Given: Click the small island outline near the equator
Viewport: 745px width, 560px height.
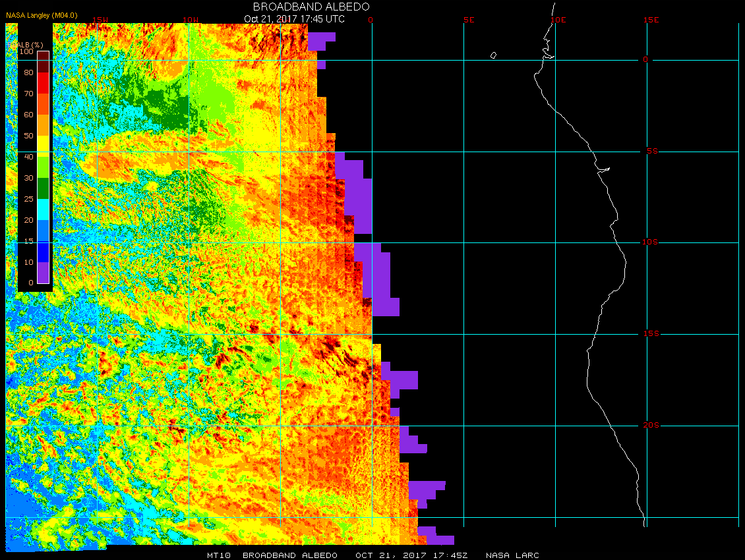Looking at the screenshot, I should (x=493, y=55).
